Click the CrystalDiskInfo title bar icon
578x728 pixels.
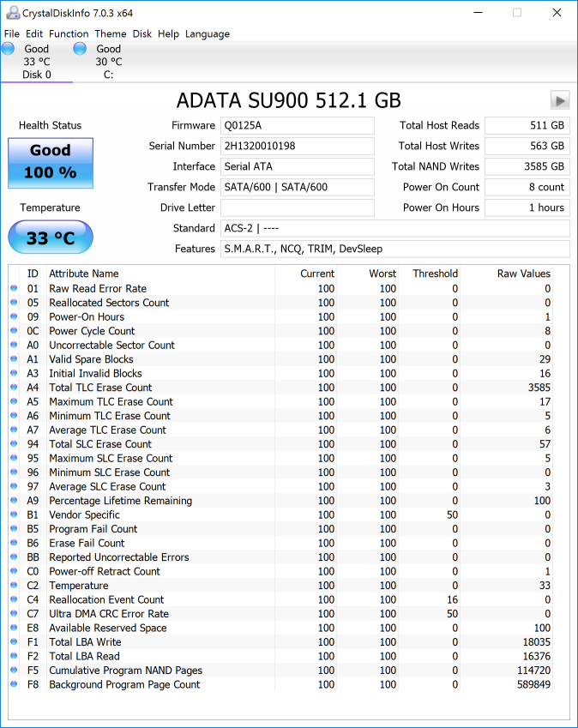pos(13,13)
